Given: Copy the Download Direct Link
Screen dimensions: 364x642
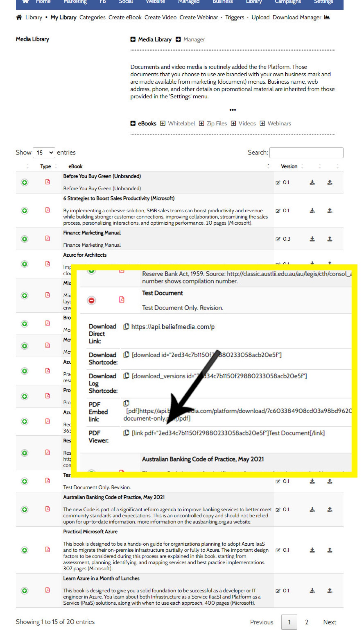Looking at the screenshot, I should pyautogui.click(x=126, y=326).
